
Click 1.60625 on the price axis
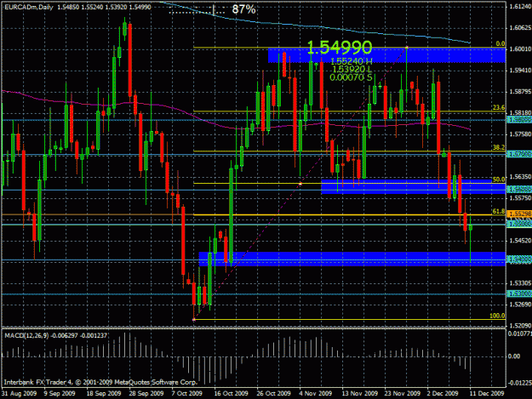[x=520, y=27]
